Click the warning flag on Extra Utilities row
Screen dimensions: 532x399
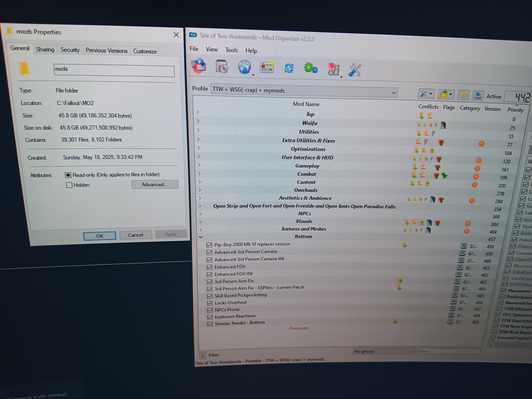click(441, 142)
